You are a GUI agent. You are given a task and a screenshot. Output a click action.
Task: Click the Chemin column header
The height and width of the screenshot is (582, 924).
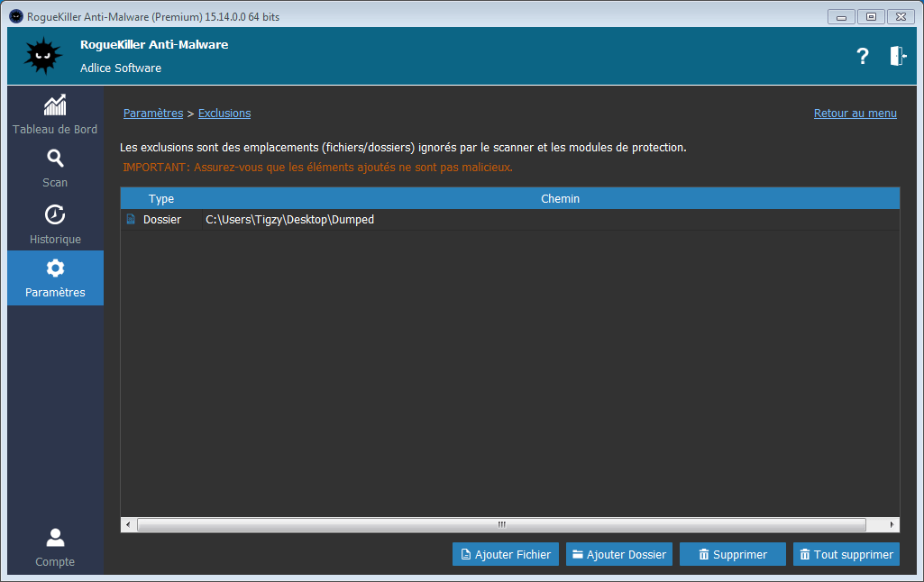point(560,198)
